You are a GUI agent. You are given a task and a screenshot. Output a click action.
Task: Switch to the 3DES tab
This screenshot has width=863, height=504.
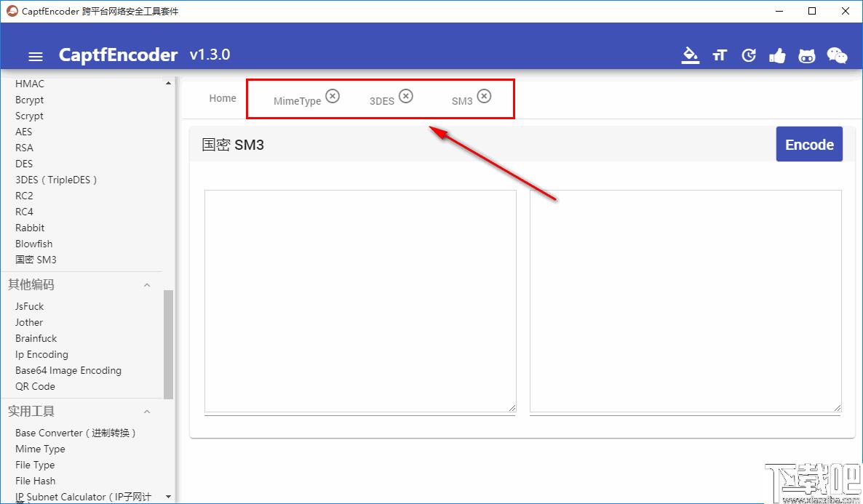point(382,101)
